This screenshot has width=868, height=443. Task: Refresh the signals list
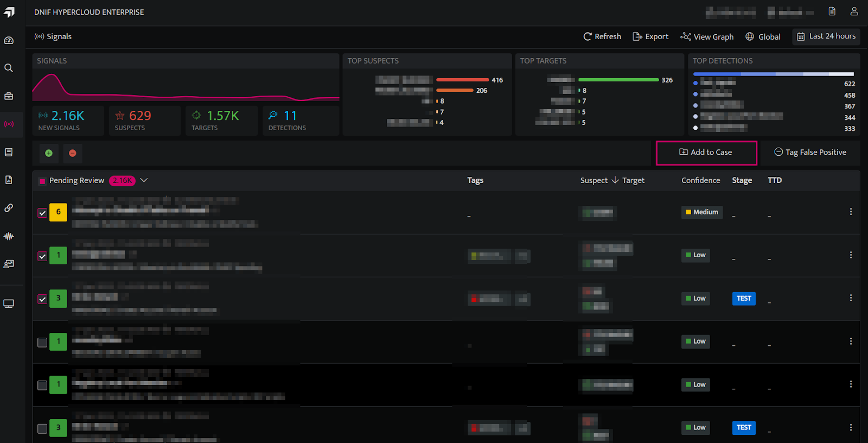(x=602, y=36)
